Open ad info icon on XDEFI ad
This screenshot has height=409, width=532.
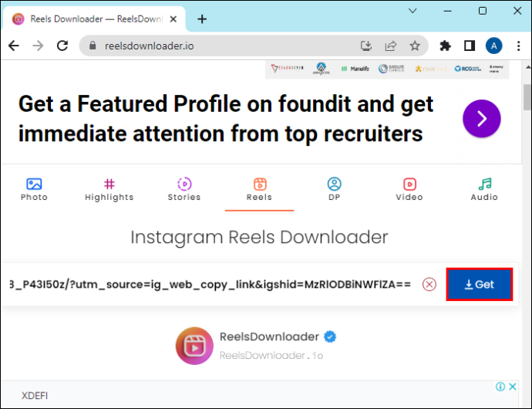(x=500, y=387)
